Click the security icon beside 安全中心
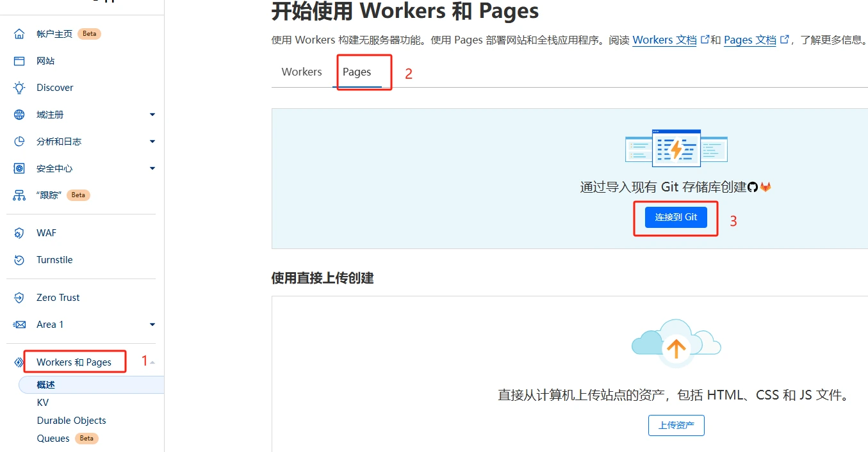Image resolution: width=868 pixels, height=452 pixels. pyautogui.click(x=19, y=168)
